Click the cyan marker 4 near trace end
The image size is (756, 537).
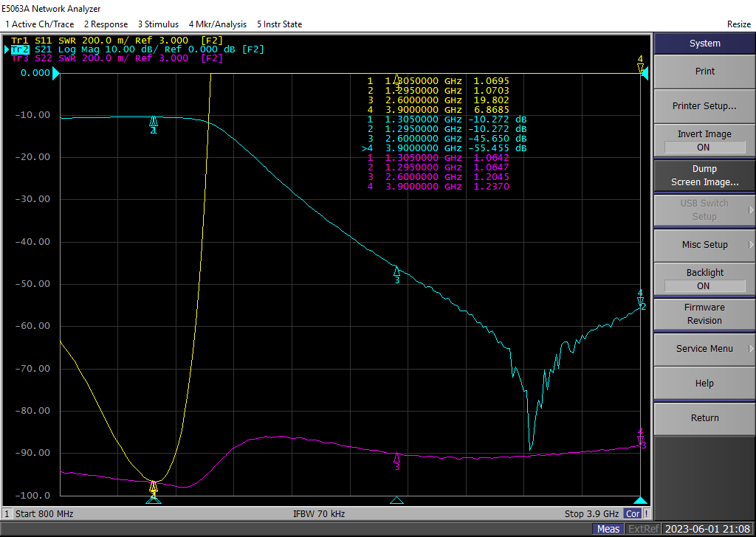(640, 300)
